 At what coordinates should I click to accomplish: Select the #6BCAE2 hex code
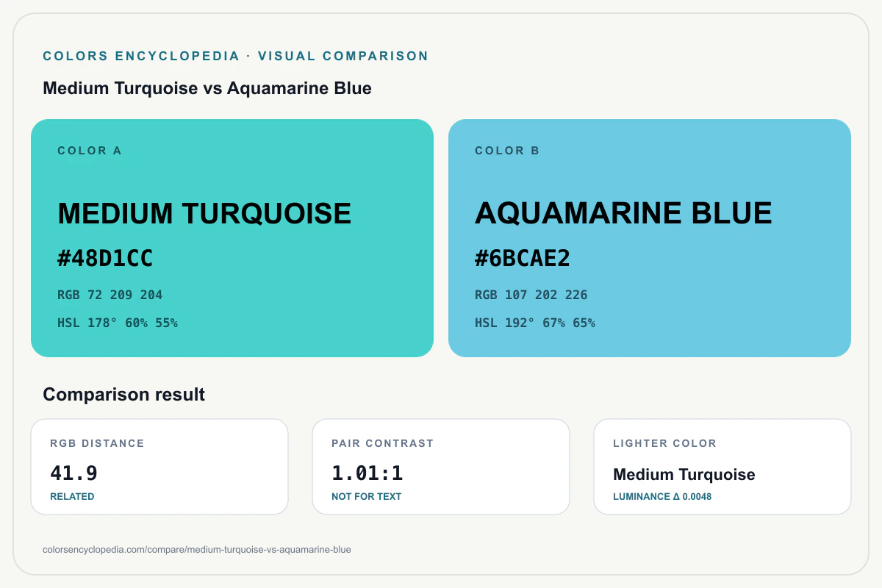coord(523,259)
